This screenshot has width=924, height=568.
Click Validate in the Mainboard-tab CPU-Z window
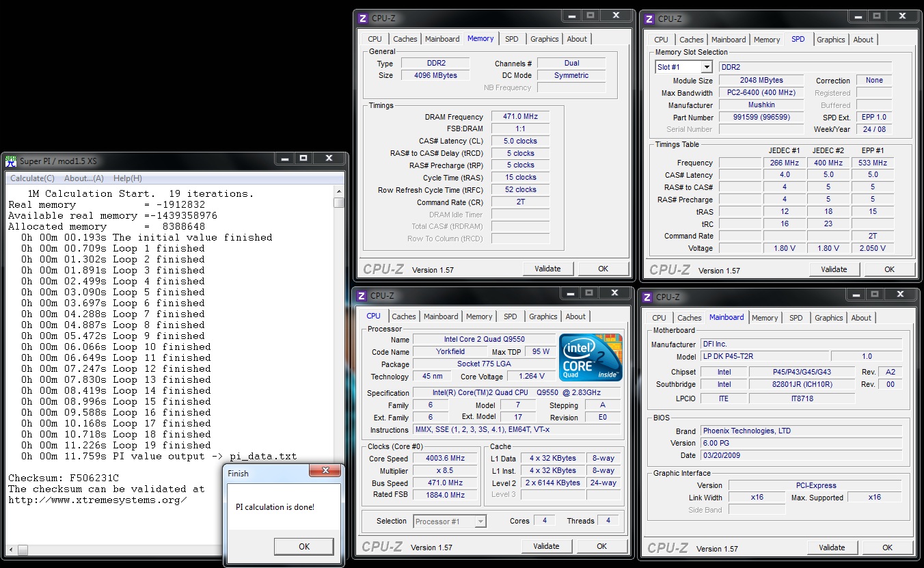pos(832,547)
